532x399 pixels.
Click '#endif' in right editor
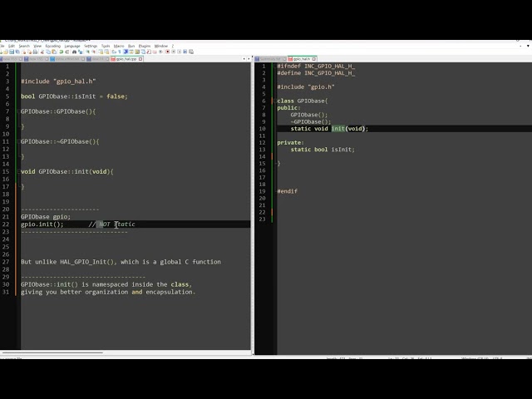coord(288,191)
